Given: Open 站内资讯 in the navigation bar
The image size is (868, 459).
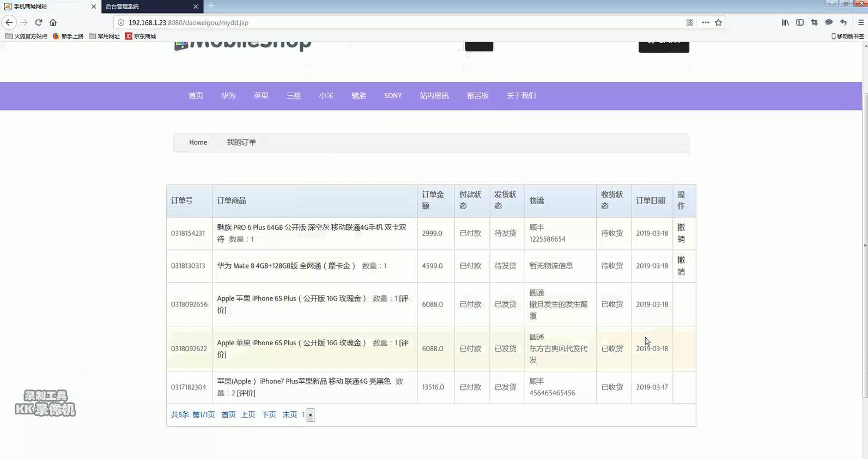Looking at the screenshot, I should coord(434,95).
